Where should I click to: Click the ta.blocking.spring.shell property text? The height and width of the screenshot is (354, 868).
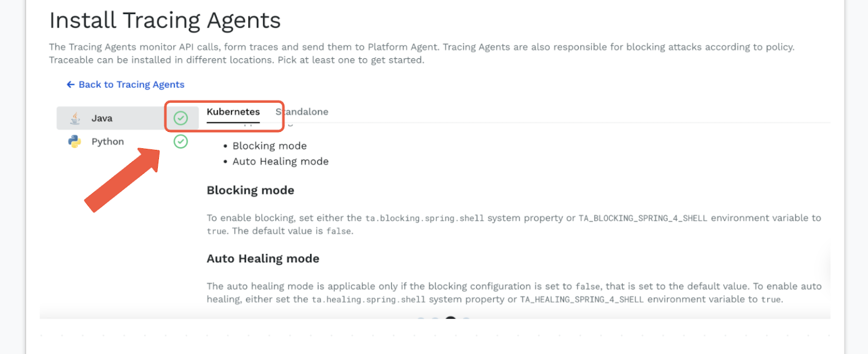point(424,218)
